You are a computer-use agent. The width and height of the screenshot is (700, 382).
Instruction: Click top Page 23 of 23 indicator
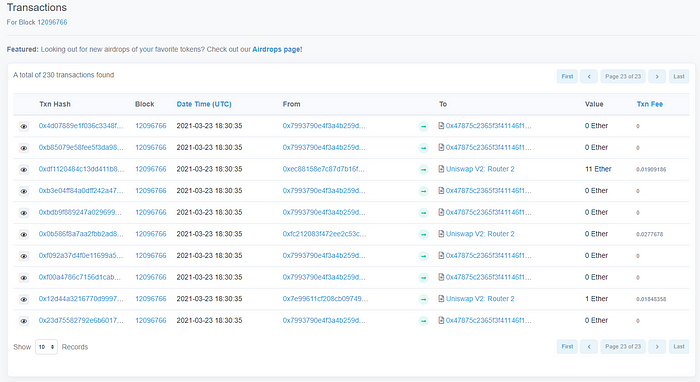click(x=623, y=76)
